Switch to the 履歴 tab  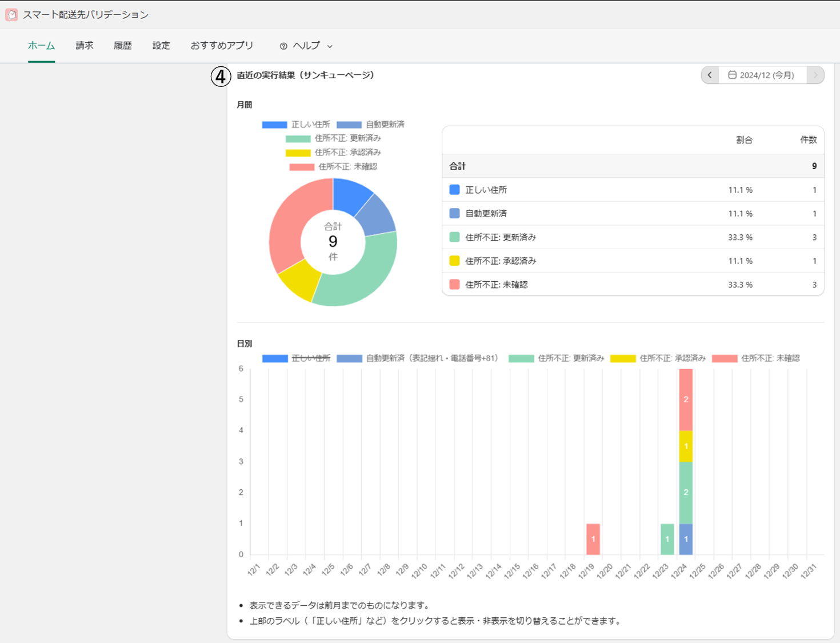coord(123,46)
